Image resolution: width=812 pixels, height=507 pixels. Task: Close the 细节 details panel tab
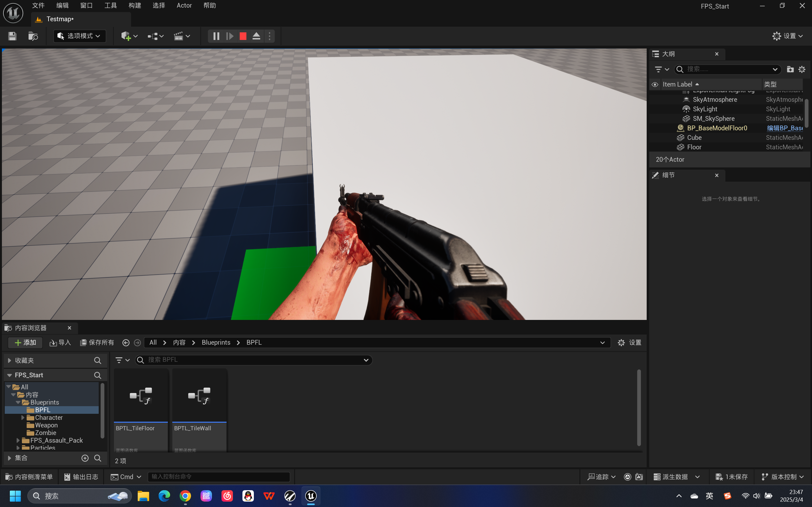coord(717,175)
